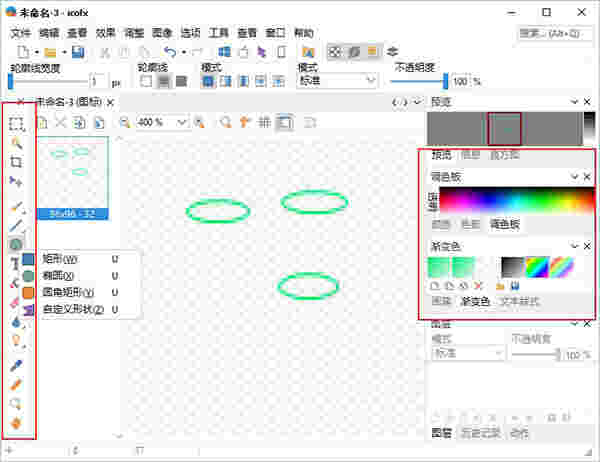The height and width of the screenshot is (462, 600).
Task: Select the empty outline-only style button
Action: tap(146, 81)
